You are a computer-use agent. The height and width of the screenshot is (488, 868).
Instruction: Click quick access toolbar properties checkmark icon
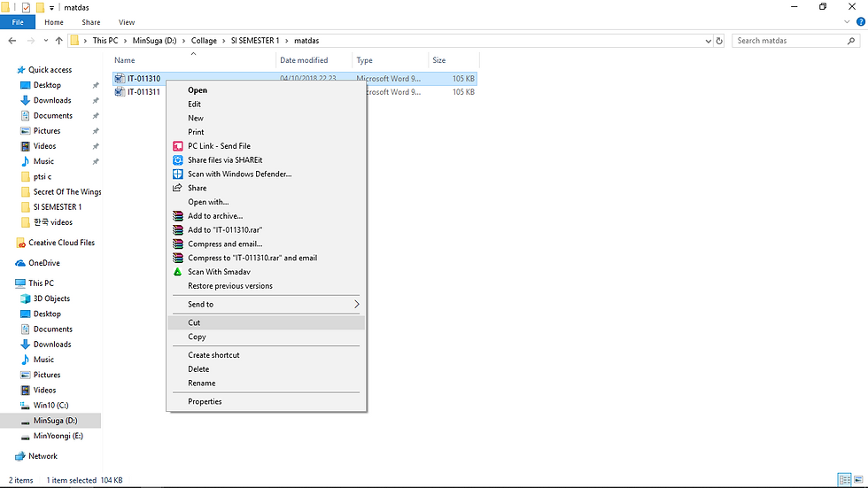click(x=26, y=7)
